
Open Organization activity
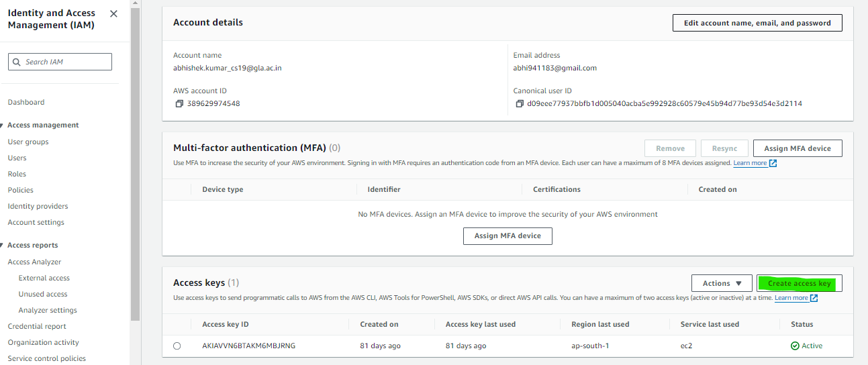click(44, 343)
